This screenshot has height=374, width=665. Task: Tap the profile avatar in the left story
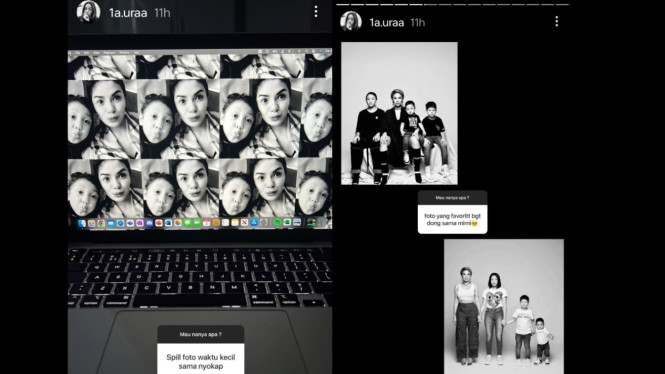coord(89,12)
